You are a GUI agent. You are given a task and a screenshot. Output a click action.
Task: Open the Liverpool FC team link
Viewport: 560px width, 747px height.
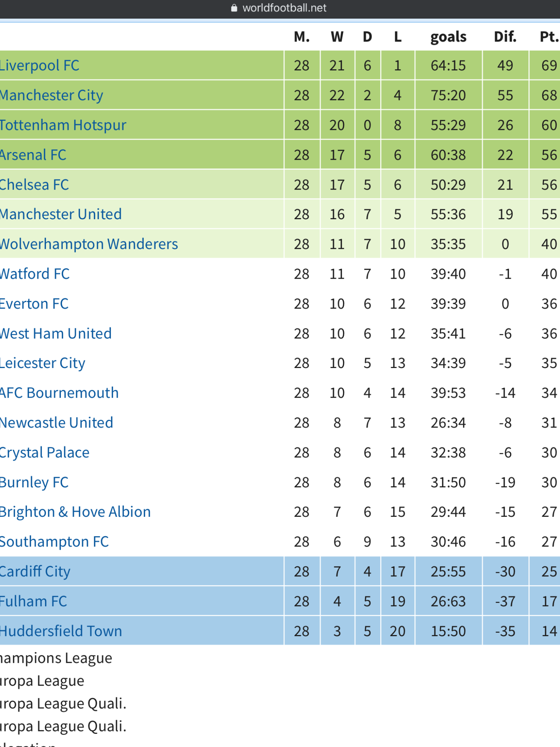coord(39,66)
